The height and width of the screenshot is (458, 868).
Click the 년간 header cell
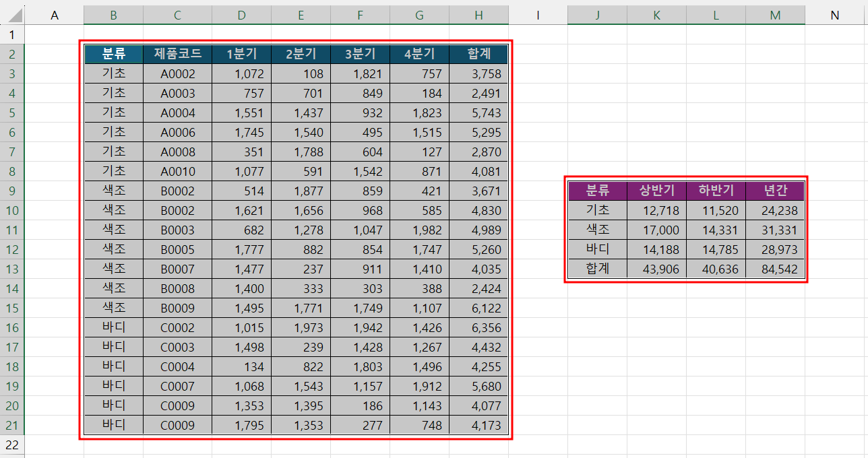coord(775,191)
